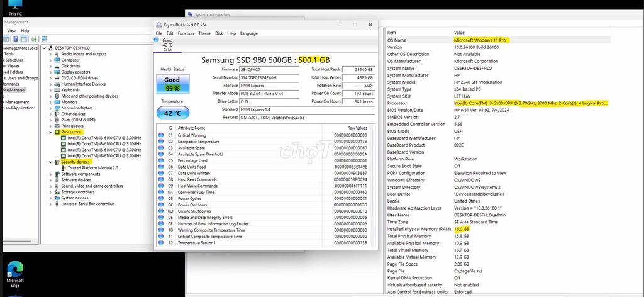The height and width of the screenshot is (297, 644).
Task: Open the File menu in CrystalDiskInfo
Action: pos(159,33)
